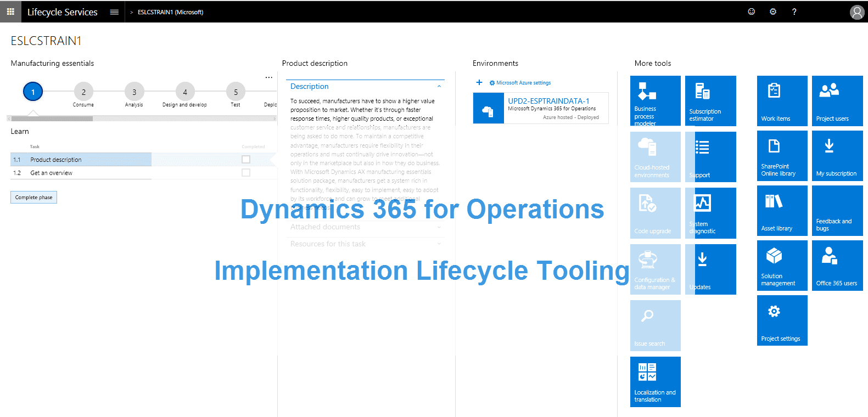Open Support tile
The width and height of the screenshot is (868, 417).
(x=710, y=156)
